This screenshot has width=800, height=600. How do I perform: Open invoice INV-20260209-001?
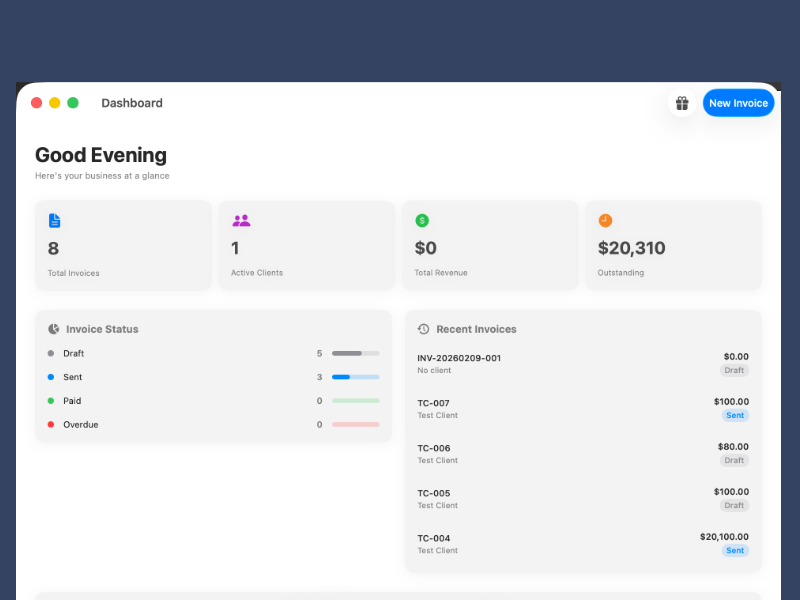click(582, 363)
